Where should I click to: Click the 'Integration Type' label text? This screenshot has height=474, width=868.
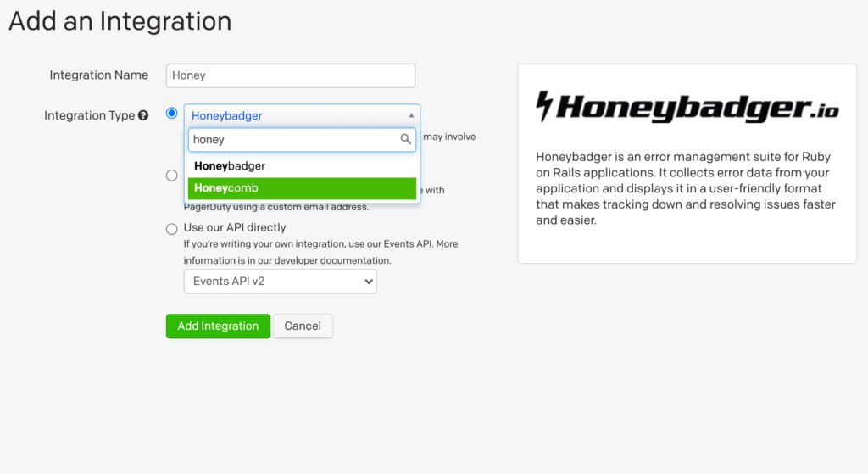(x=89, y=115)
